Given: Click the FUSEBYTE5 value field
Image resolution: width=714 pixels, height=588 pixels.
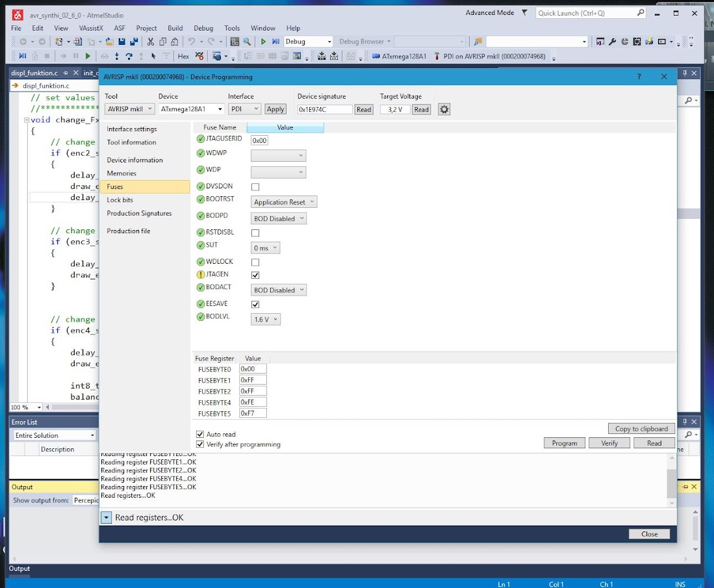Looking at the screenshot, I should pyautogui.click(x=253, y=413).
